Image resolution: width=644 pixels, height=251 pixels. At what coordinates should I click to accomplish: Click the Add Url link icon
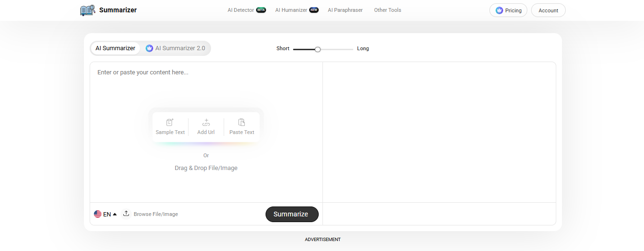(206, 122)
